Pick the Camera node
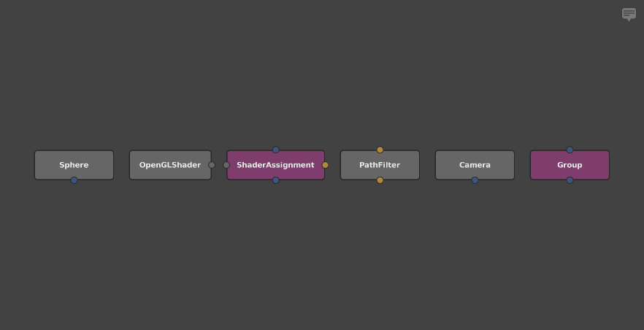Viewport: 644px width, 330px height. click(475, 165)
